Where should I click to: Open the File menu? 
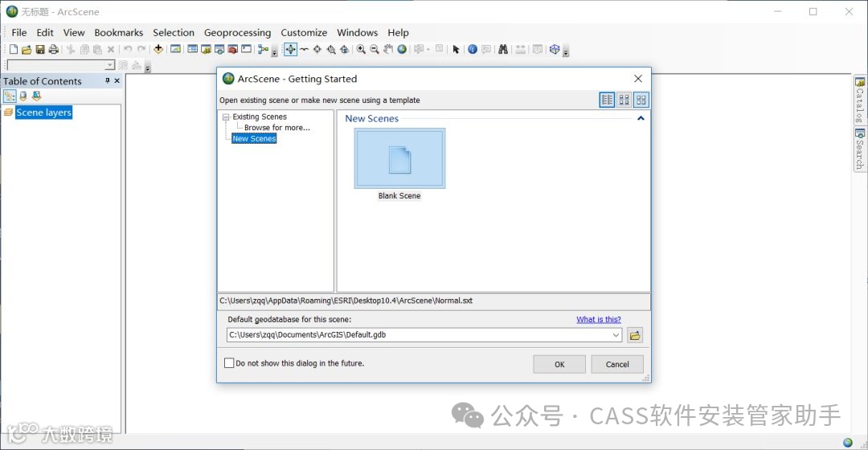pyautogui.click(x=18, y=33)
